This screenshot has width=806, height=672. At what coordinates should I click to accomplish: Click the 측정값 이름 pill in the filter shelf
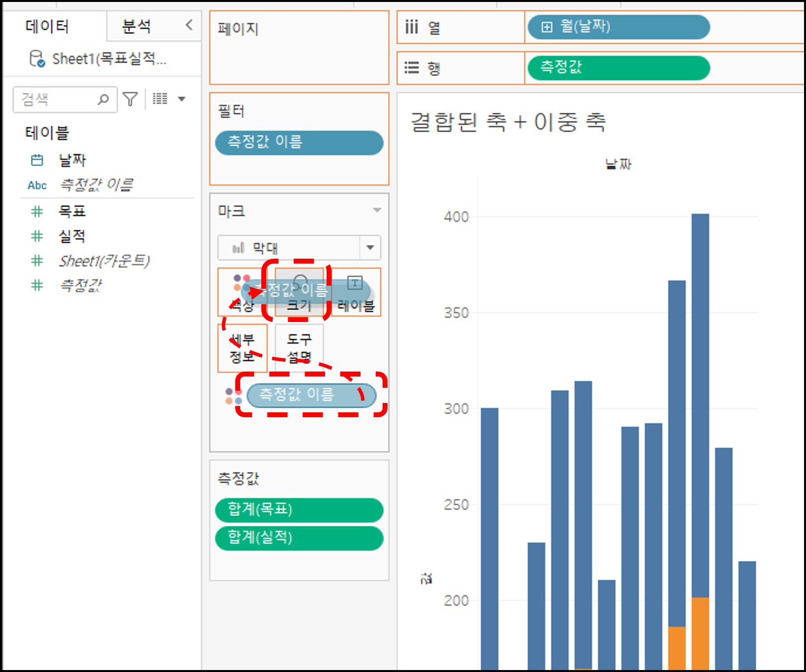[x=299, y=143]
